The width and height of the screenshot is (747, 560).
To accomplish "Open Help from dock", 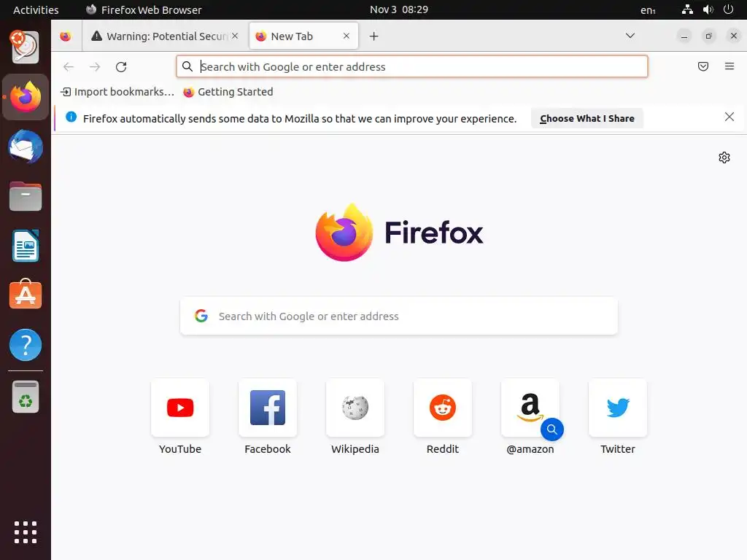I will [x=26, y=345].
